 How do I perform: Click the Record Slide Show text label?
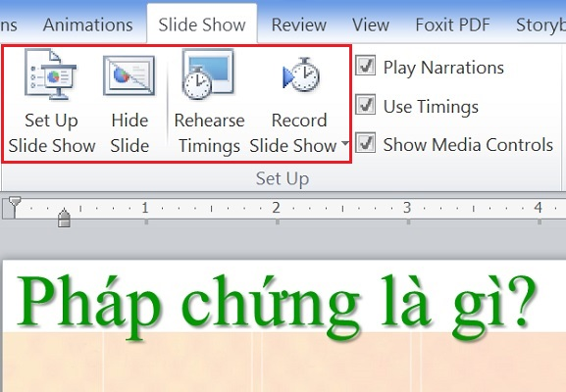[293, 133]
